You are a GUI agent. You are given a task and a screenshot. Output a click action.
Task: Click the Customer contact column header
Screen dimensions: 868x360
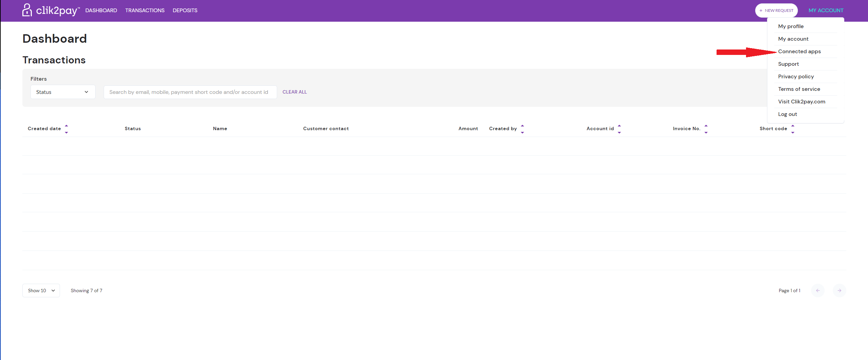tap(326, 129)
